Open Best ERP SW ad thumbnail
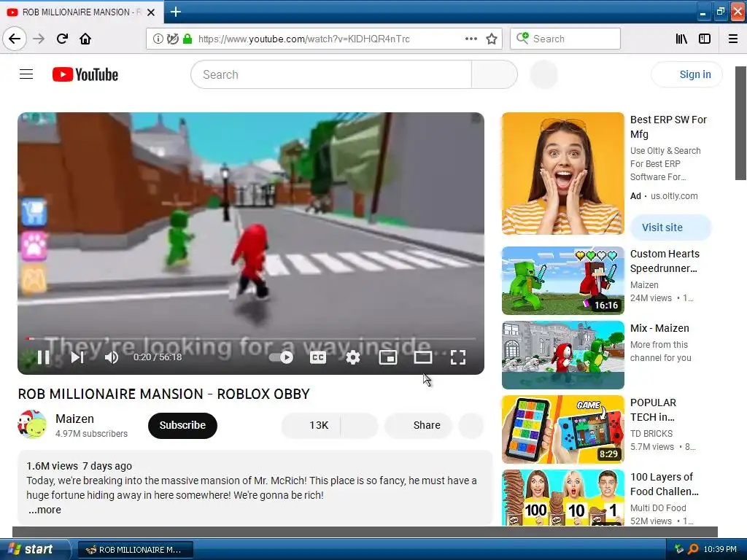 tap(562, 174)
